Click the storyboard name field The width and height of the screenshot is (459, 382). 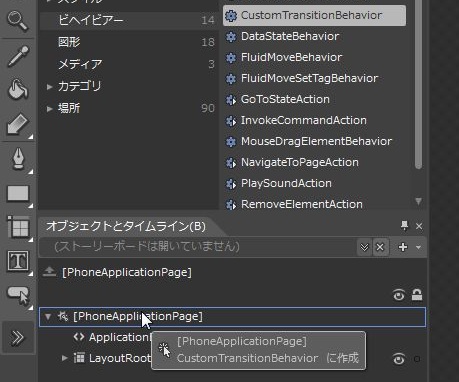198,247
